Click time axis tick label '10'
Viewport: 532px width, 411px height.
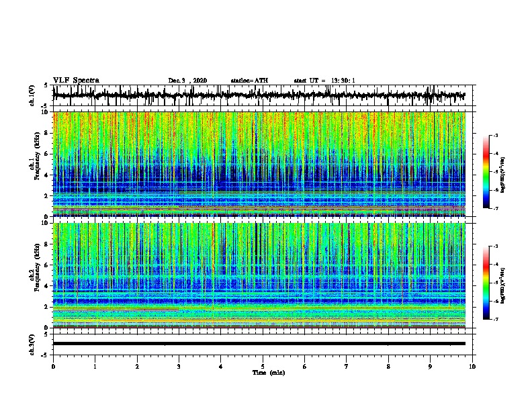(x=472, y=367)
